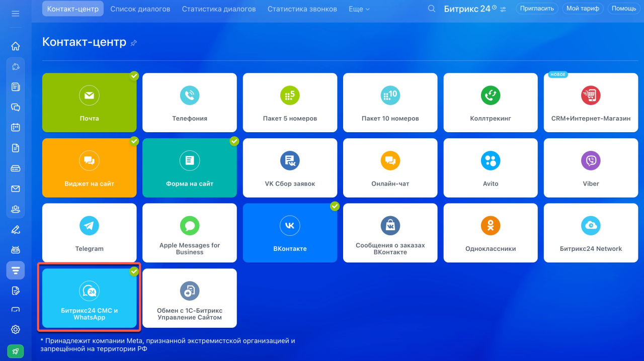Open the pen signature sidebar icon
The height and width of the screenshot is (361, 644).
tap(16, 230)
